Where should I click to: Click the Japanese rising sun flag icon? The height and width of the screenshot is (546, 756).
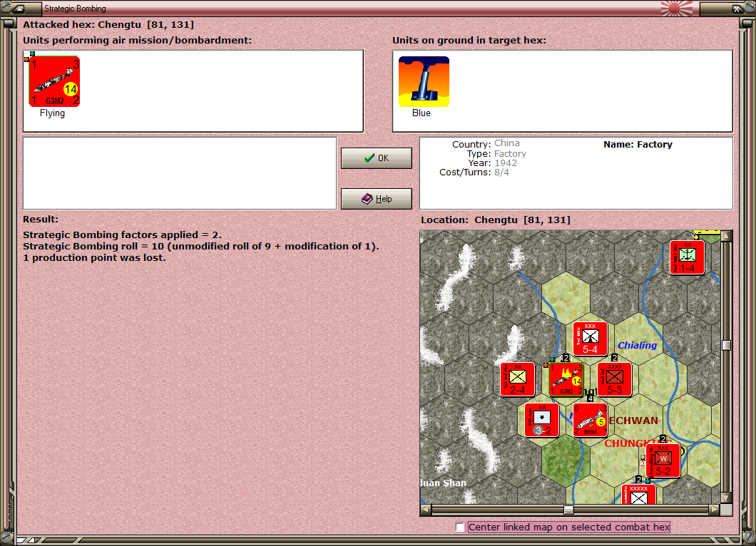tap(676, 8)
